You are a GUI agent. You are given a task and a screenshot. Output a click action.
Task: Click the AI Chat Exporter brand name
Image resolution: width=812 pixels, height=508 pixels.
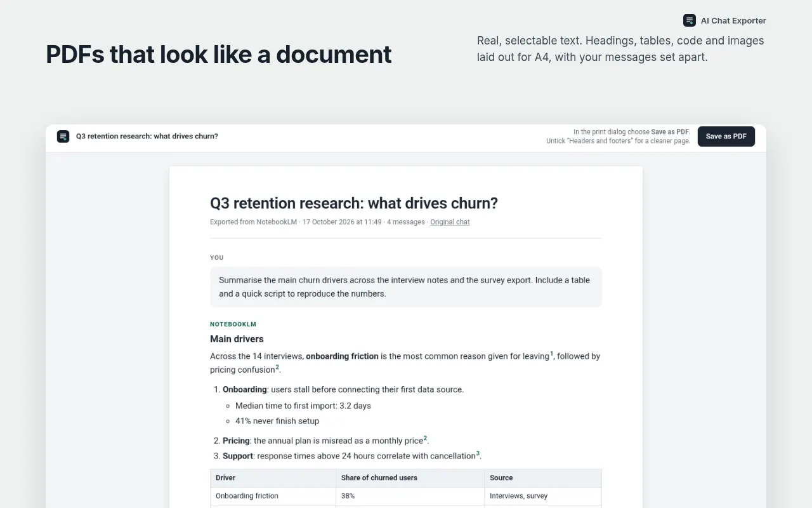coord(733,21)
